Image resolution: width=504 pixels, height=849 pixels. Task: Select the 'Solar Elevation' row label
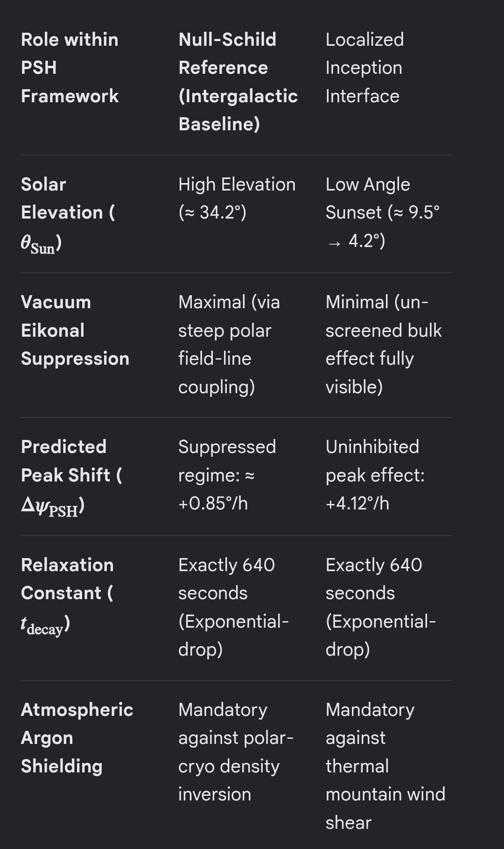click(68, 213)
